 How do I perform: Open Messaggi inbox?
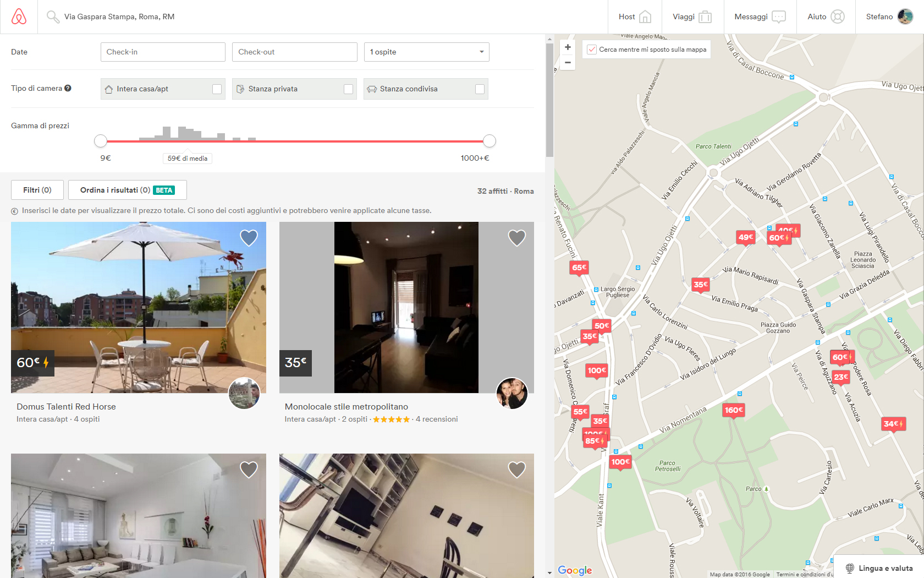point(760,17)
